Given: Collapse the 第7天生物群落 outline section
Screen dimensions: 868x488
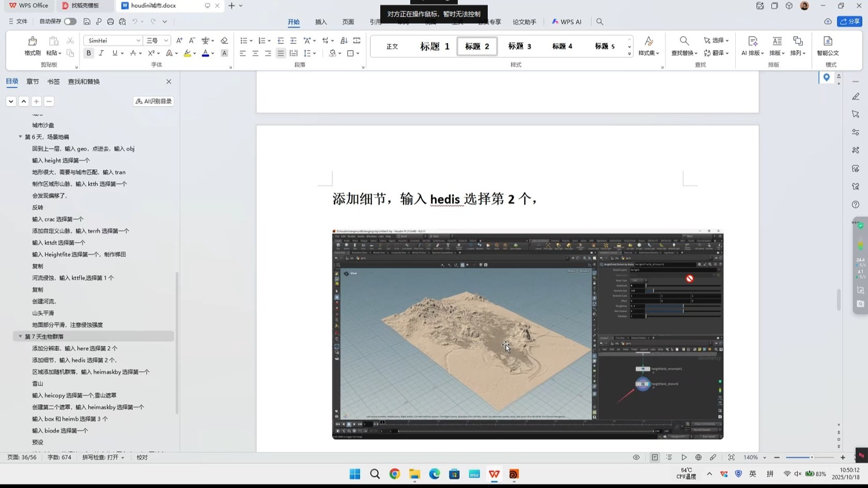Looking at the screenshot, I should [20, 336].
